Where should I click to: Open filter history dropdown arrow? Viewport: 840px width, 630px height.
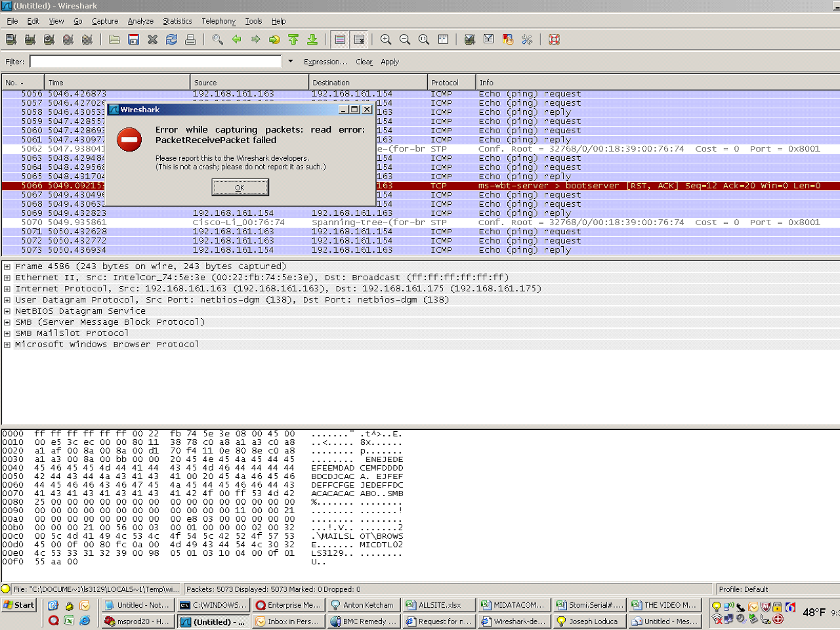(x=290, y=61)
